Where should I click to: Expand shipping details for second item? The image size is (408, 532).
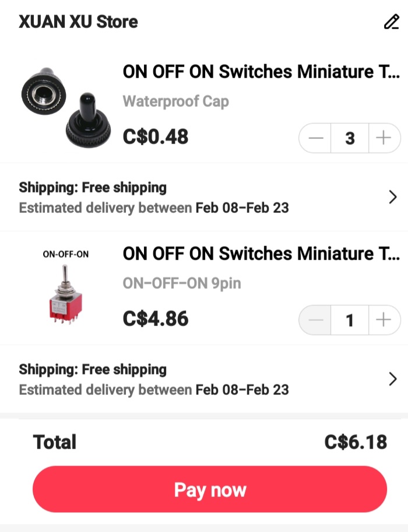coord(392,379)
